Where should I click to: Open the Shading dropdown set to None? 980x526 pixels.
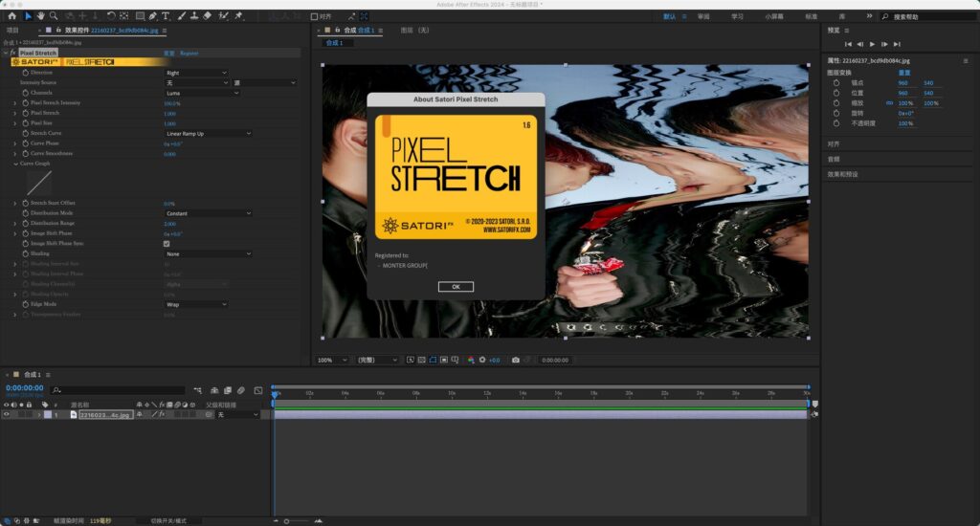208,254
